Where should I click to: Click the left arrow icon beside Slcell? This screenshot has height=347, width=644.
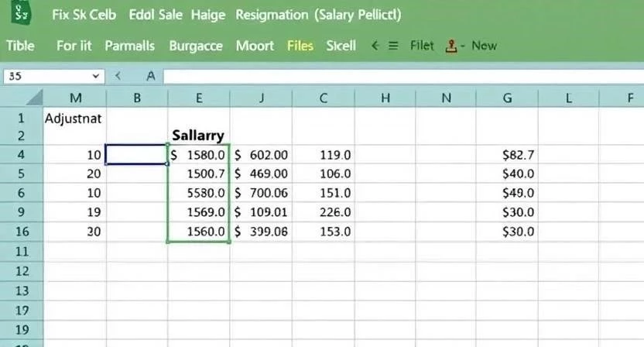[375, 45]
